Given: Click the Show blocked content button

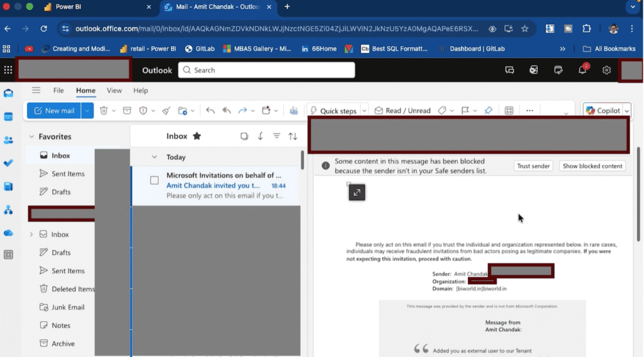Looking at the screenshot, I should coord(592,166).
